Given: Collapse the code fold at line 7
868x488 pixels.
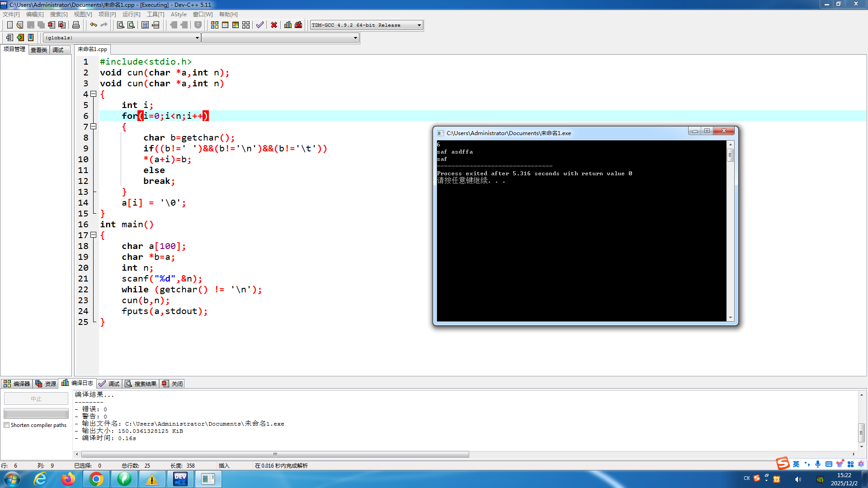Looking at the screenshot, I should [94, 127].
